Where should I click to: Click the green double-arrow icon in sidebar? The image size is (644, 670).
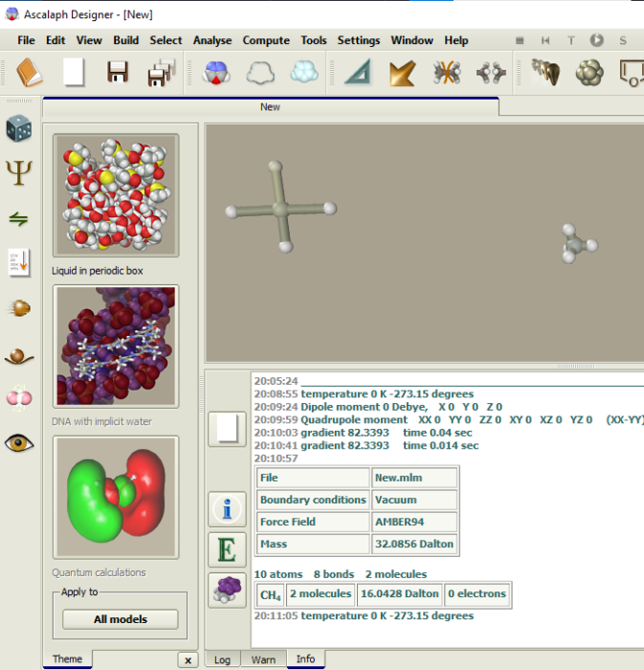18,218
